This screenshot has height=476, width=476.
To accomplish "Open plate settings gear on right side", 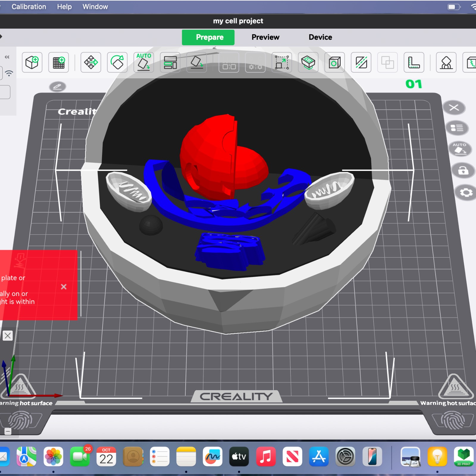I will (x=466, y=193).
